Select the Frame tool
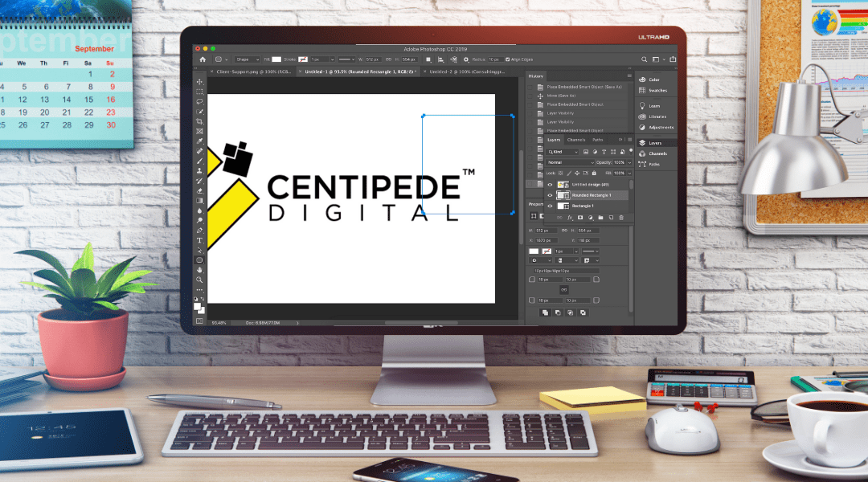 199,132
